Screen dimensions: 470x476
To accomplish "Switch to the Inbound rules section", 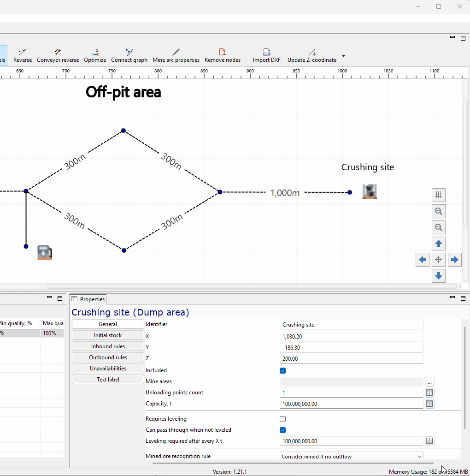I will pos(108,346).
